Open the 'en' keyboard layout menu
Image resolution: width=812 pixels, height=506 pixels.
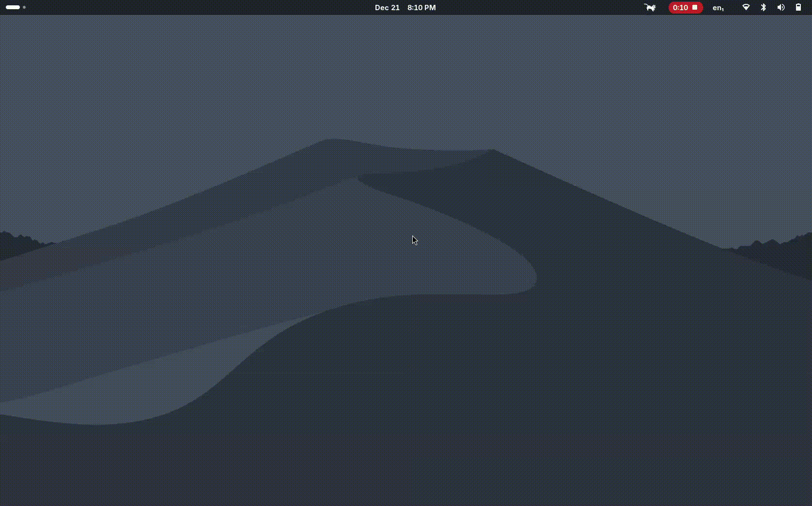[718, 8]
